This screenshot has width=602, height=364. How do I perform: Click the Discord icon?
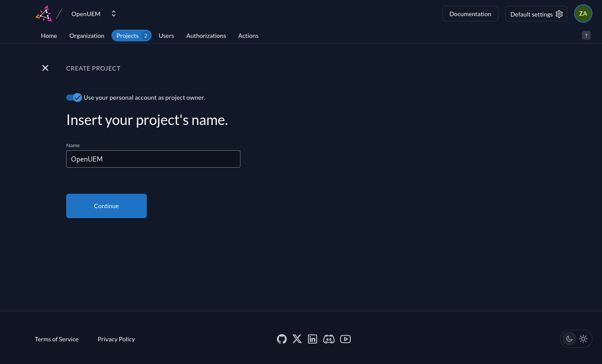(329, 339)
